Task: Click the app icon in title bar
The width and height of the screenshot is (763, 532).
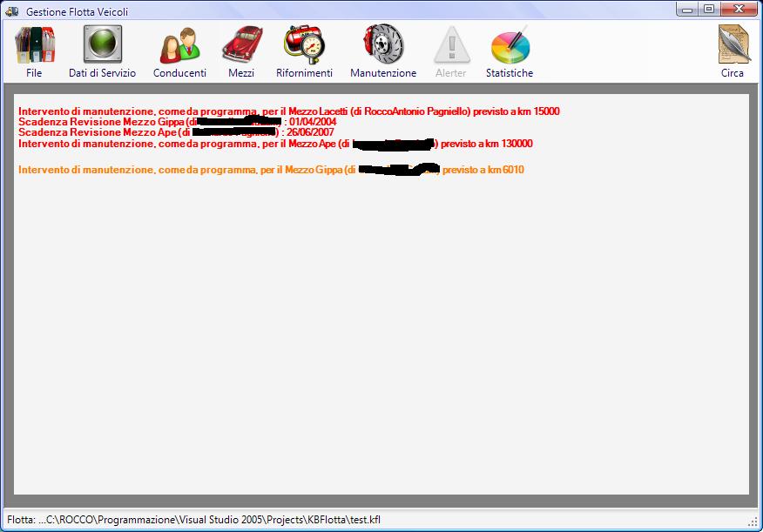Action: pyautogui.click(x=12, y=10)
